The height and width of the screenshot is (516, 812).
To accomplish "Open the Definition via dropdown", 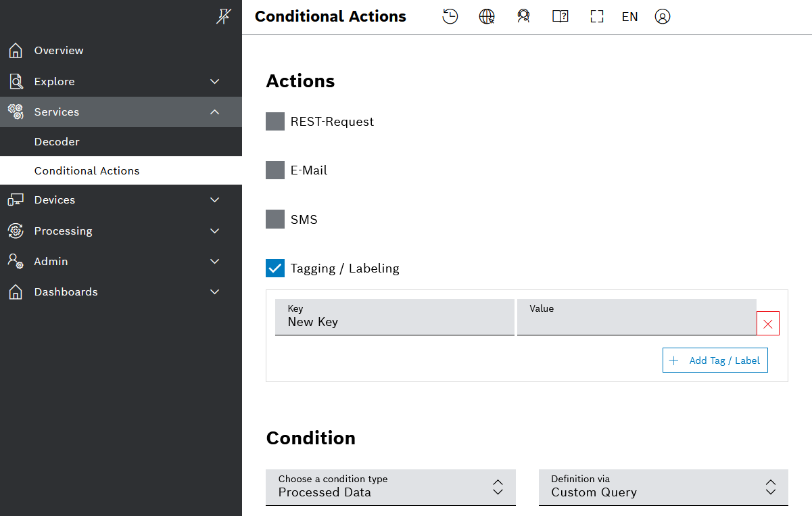I will coord(663,487).
